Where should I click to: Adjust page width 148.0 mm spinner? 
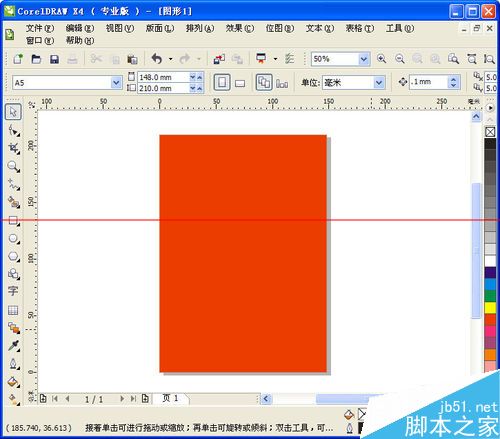196,77
